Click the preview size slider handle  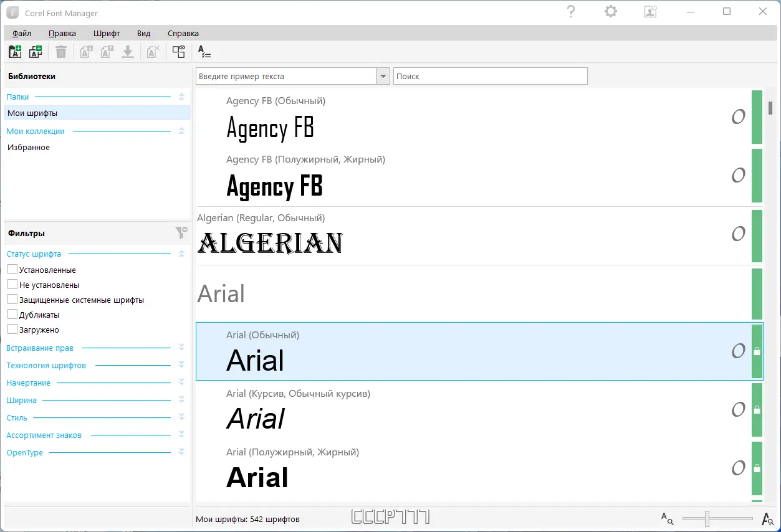tap(707, 518)
